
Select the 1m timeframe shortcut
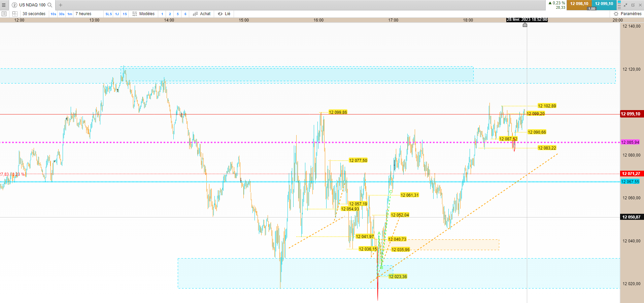coord(70,14)
